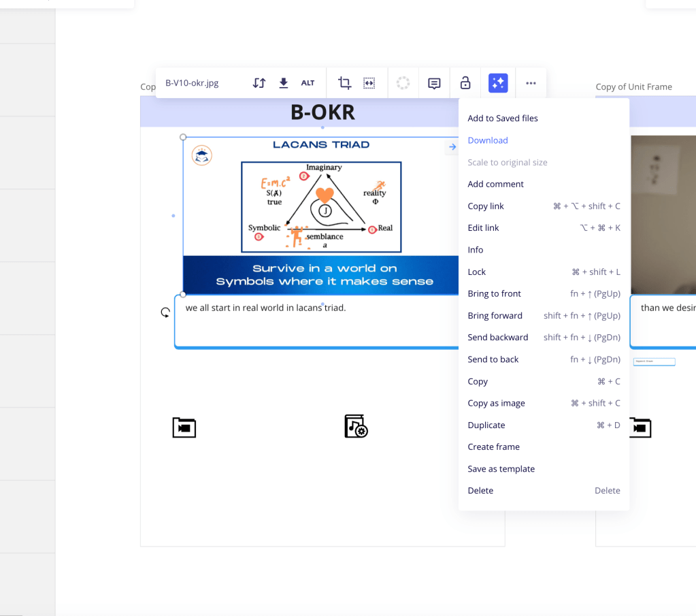Choose Bring to front
Image resolution: width=696 pixels, height=616 pixels.
point(544,293)
